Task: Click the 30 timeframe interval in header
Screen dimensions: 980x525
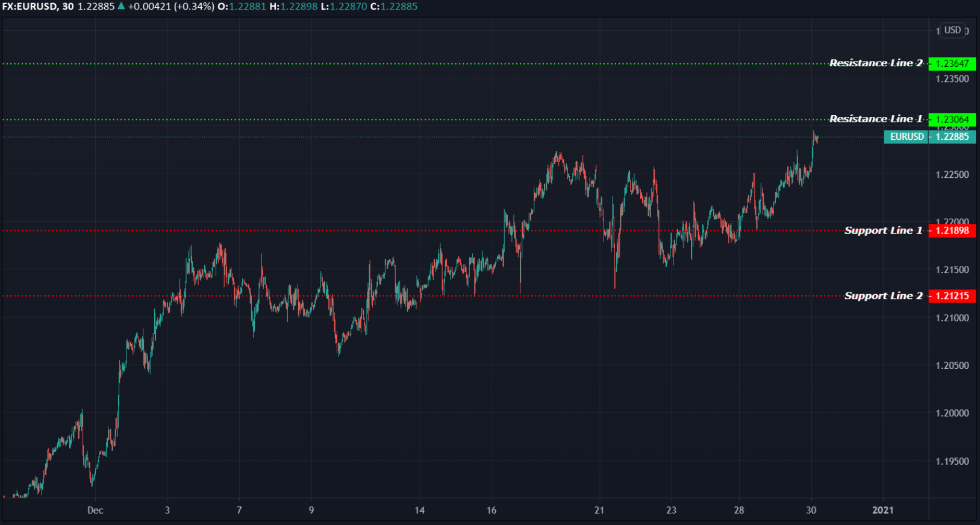Action: point(68,6)
